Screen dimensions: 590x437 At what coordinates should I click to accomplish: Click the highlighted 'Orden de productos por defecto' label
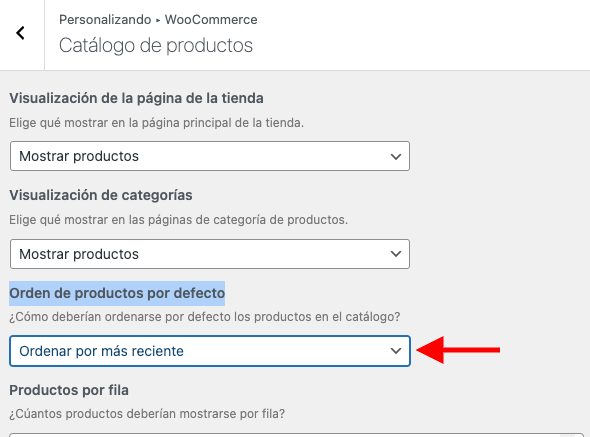(117, 293)
